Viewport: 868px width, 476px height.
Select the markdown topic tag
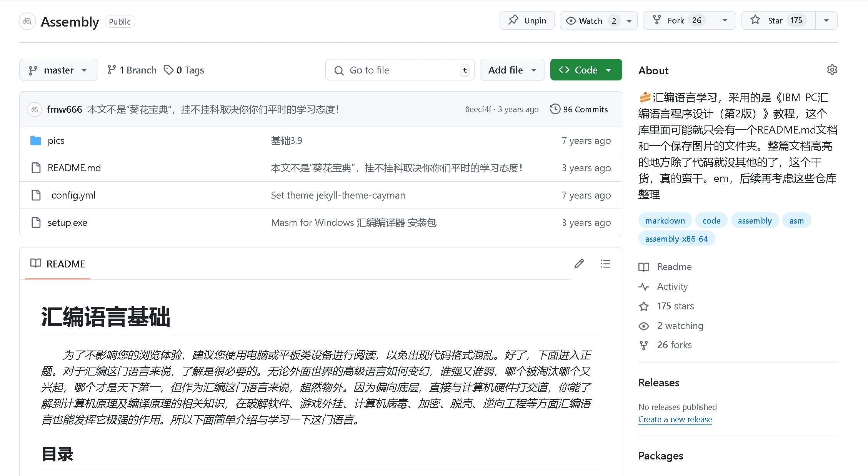click(665, 220)
